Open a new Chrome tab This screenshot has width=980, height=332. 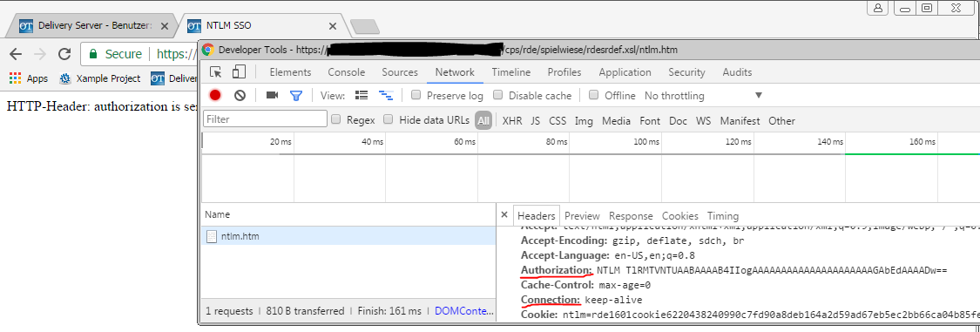coord(364,26)
